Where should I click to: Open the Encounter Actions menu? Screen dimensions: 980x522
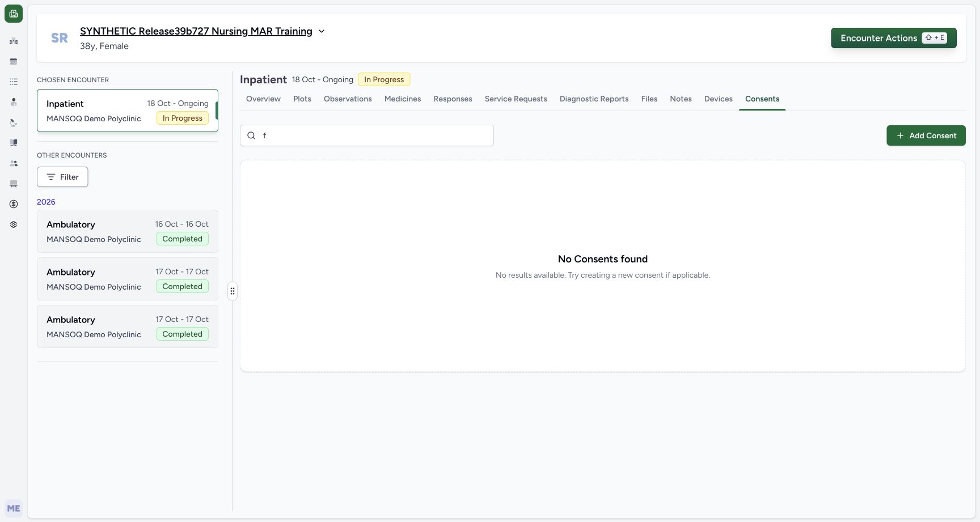click(x=894, y=38)
